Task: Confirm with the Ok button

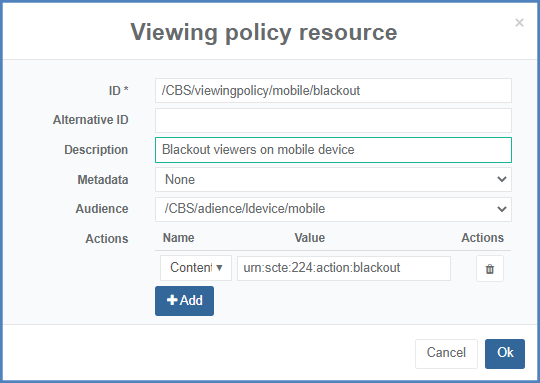Action: coord(505,354)
